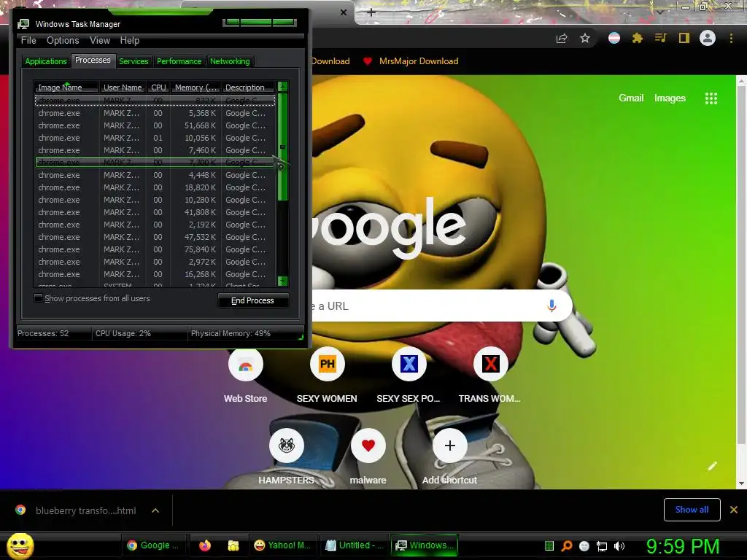Select chrome.exe row using 2,192 K
Screen dimensions: 747x560
pos(155,225)
